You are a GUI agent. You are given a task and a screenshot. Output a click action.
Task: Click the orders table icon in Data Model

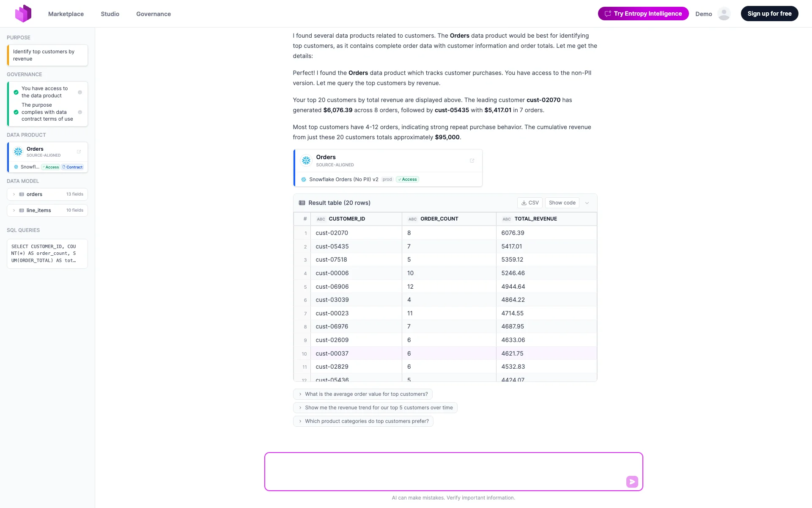point(21,194)
